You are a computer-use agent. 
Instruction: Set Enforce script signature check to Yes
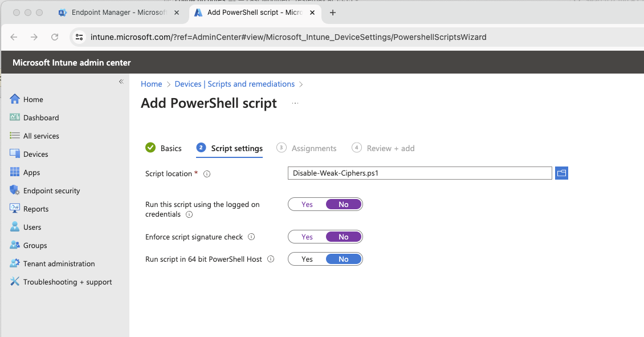307,237
